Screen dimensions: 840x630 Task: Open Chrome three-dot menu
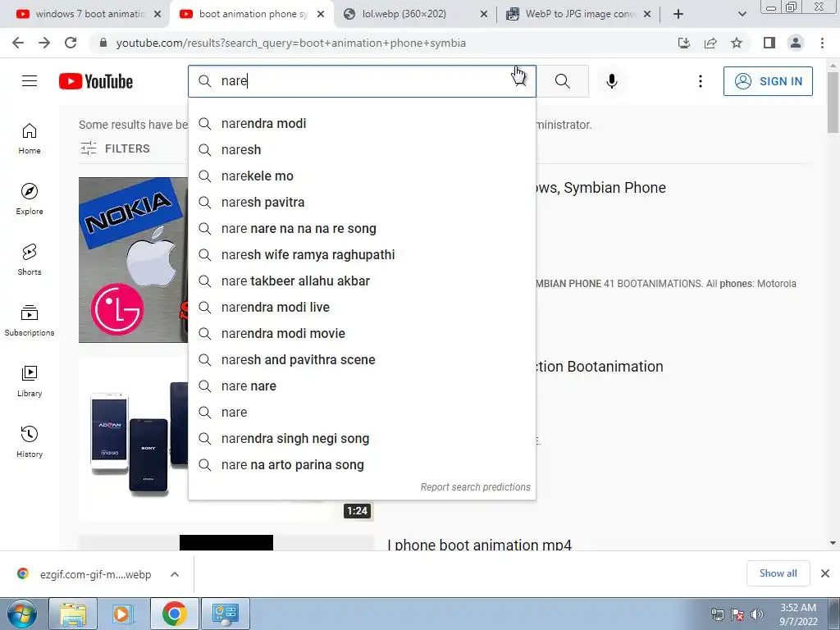(x=822, y=43)
